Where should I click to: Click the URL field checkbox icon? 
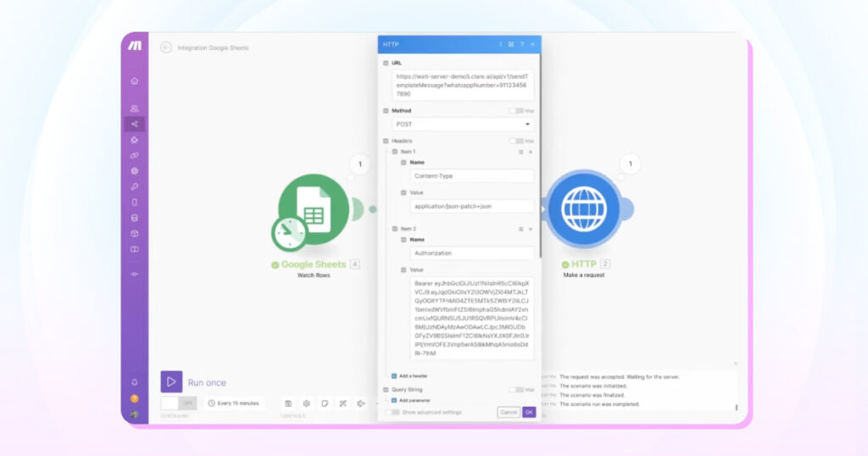[x=386, y=63]
